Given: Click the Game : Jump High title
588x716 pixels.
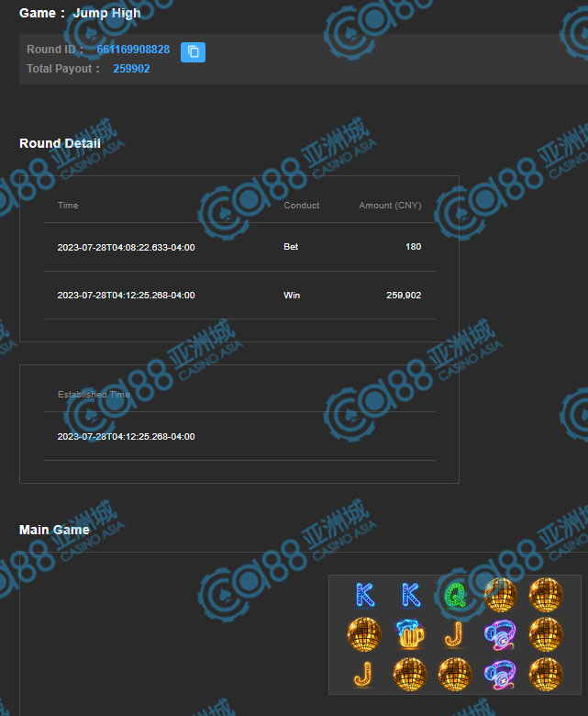Looking at the screenshot, I should pos(80,13).
